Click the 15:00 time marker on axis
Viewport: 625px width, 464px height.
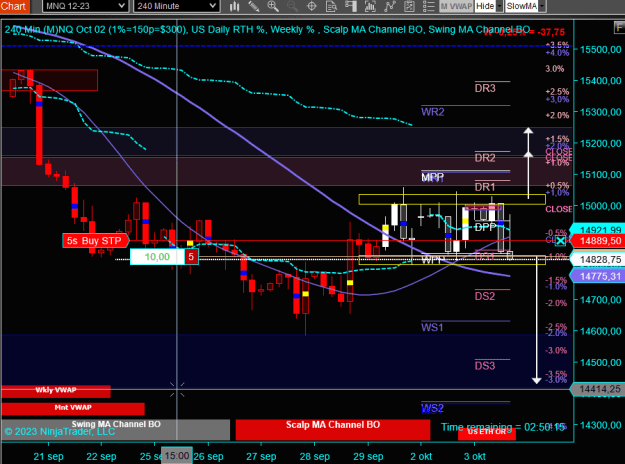click(x=177, y=456)
